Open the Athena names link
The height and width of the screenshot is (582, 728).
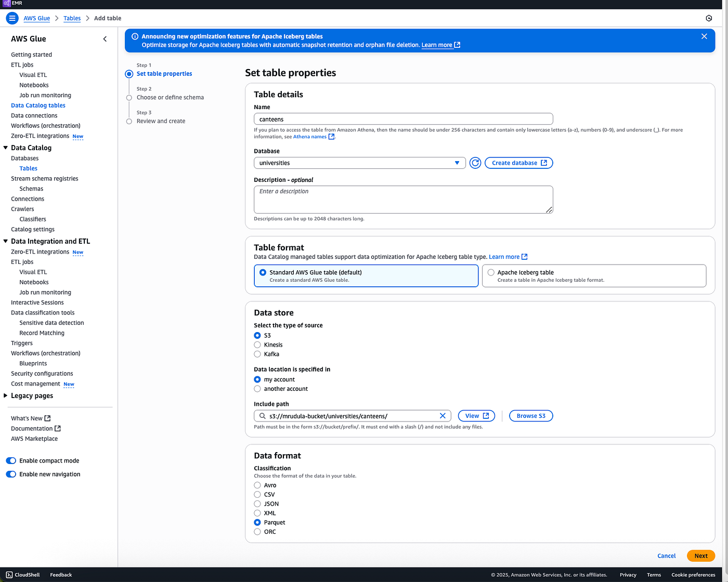[x=310, y=137]
